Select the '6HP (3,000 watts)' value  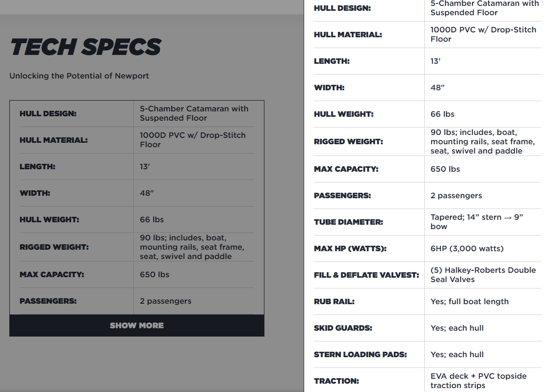[x=467, y=248]
